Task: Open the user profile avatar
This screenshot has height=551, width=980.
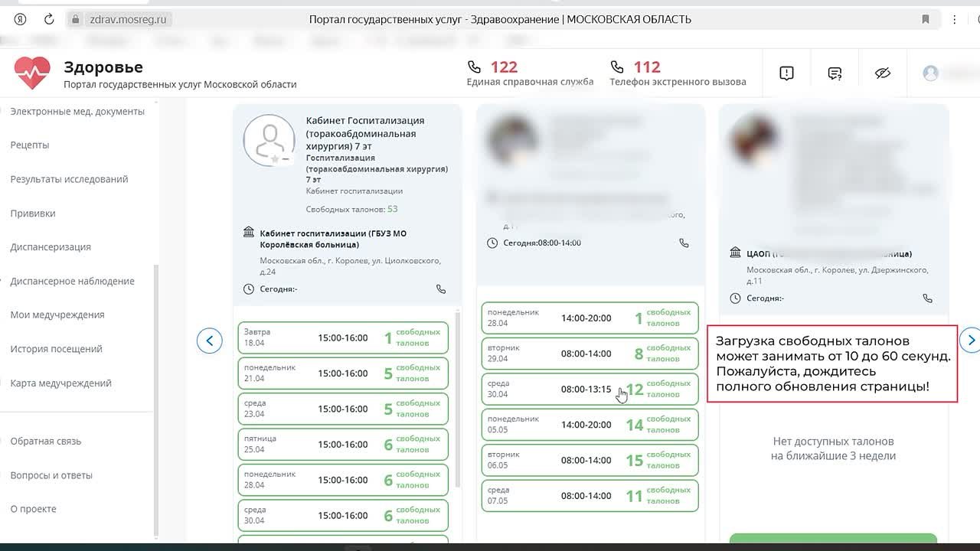Action: 931,73
